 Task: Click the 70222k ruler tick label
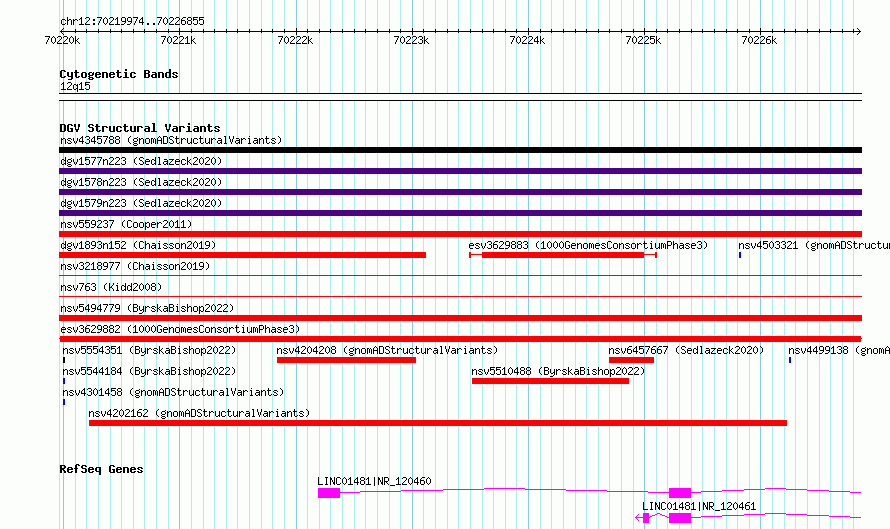pyautogui.click(x=295, y=40)
